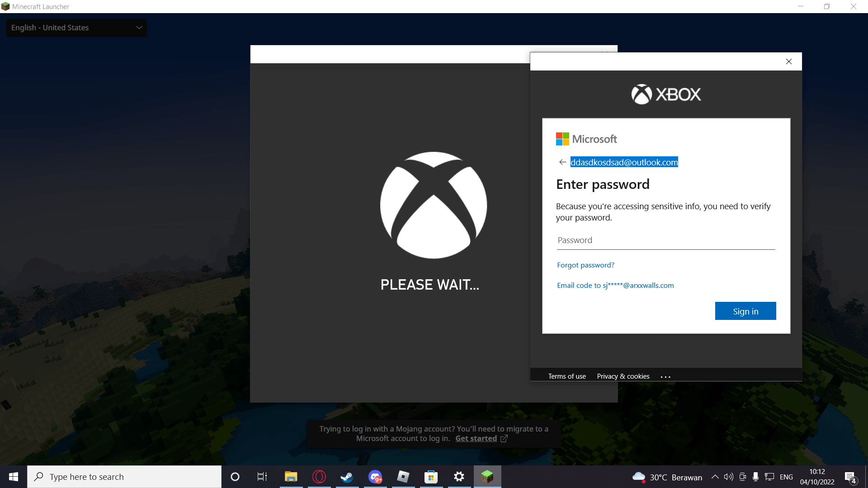This screenshot has height=488, width=868.
Task: Choose Email code to sj*****@arxxwalls.com
Action: pos(615,286)
